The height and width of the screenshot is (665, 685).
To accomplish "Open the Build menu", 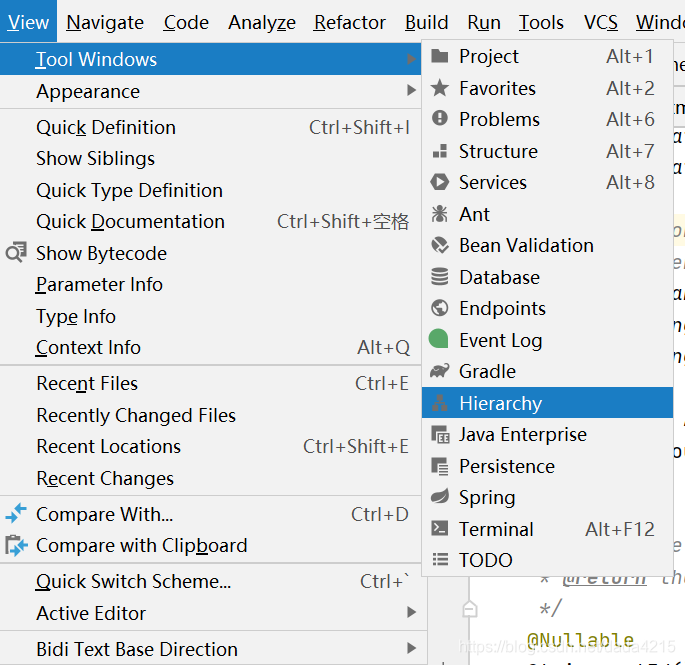I will click(426, 22).
